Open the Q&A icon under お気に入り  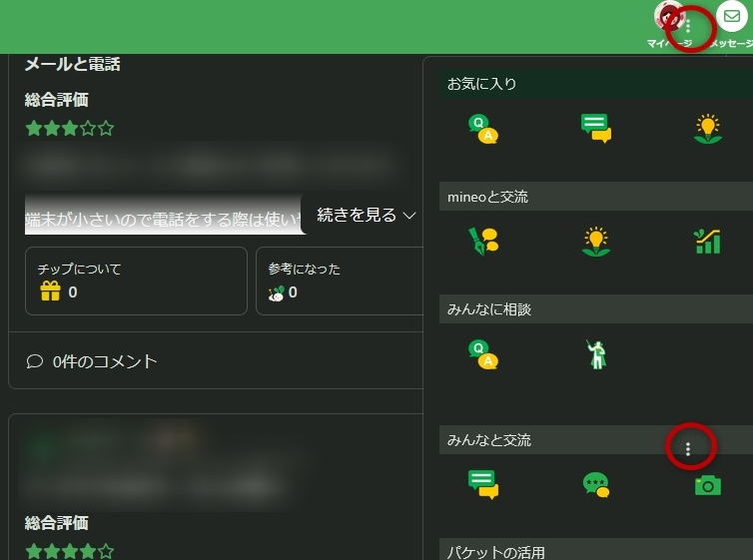(x=482, y=129)
